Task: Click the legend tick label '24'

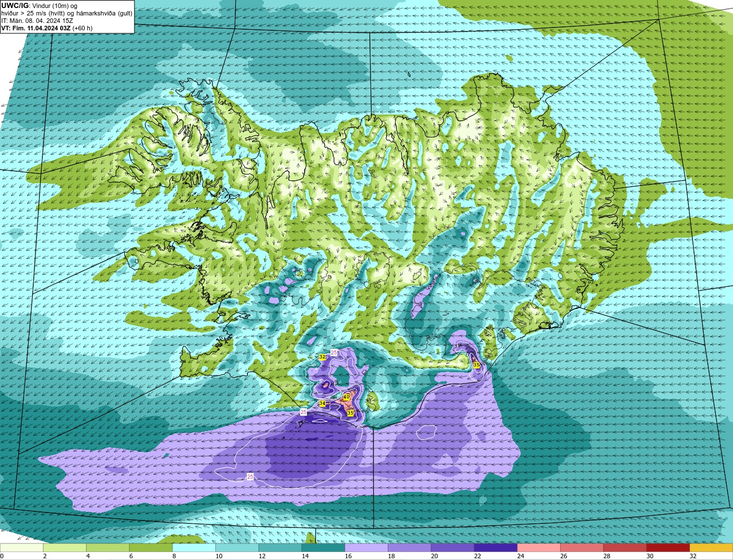Action: [x=521, y=556]
